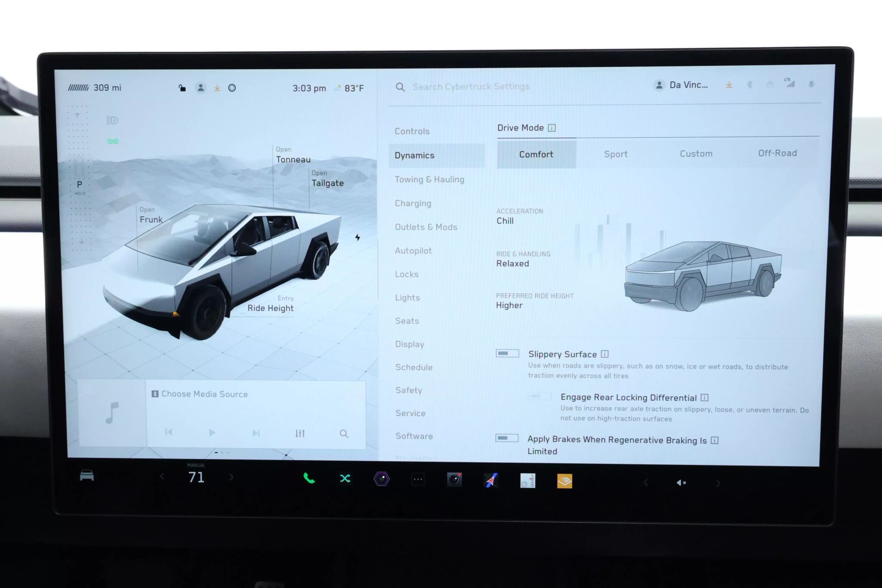Screen dimensions: 882x588
Task: Open the purple hexagon camera app
Action: (x=382, y=479)
